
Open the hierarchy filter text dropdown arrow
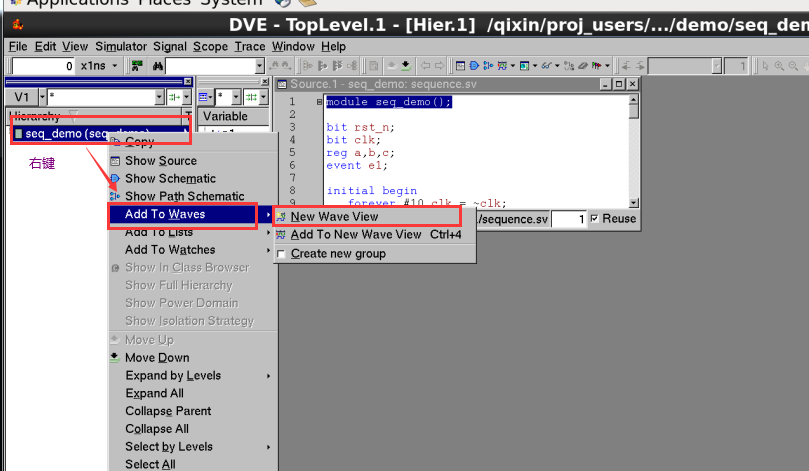coord(159,97)
